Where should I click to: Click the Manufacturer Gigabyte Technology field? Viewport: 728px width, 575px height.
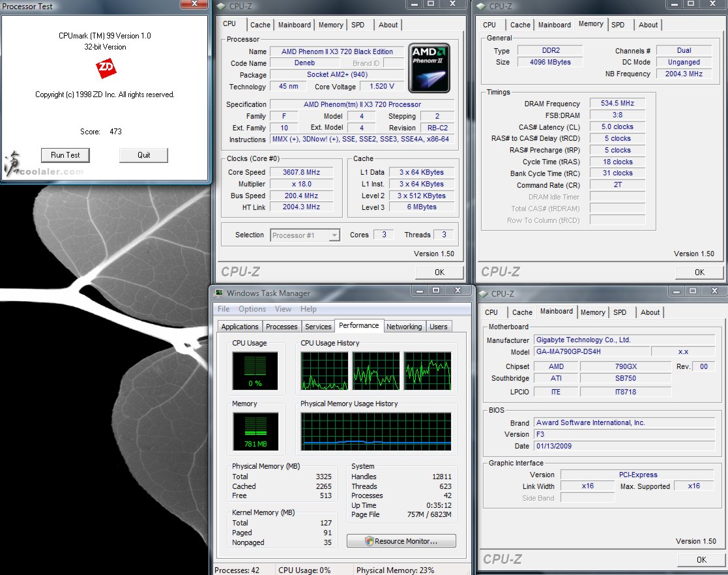[x=624, y=340]
